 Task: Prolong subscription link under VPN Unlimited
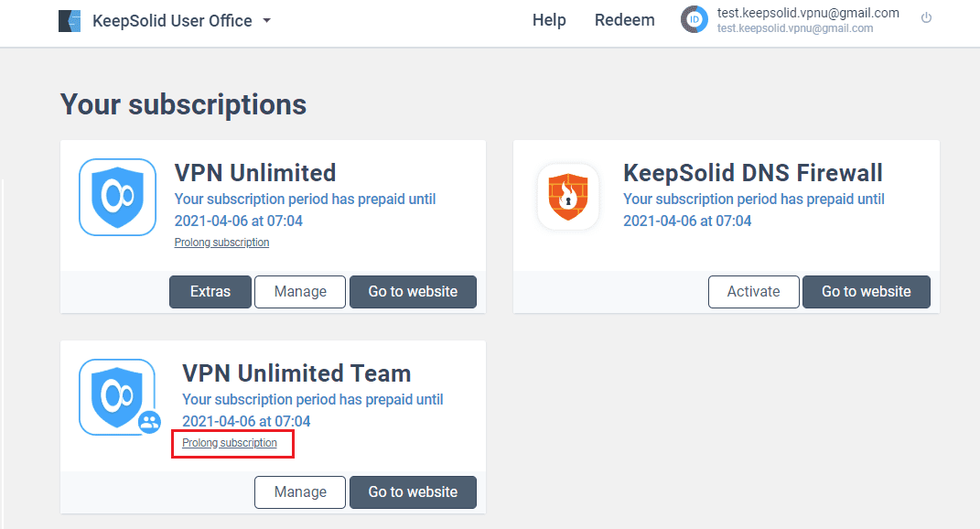[221, 243]
